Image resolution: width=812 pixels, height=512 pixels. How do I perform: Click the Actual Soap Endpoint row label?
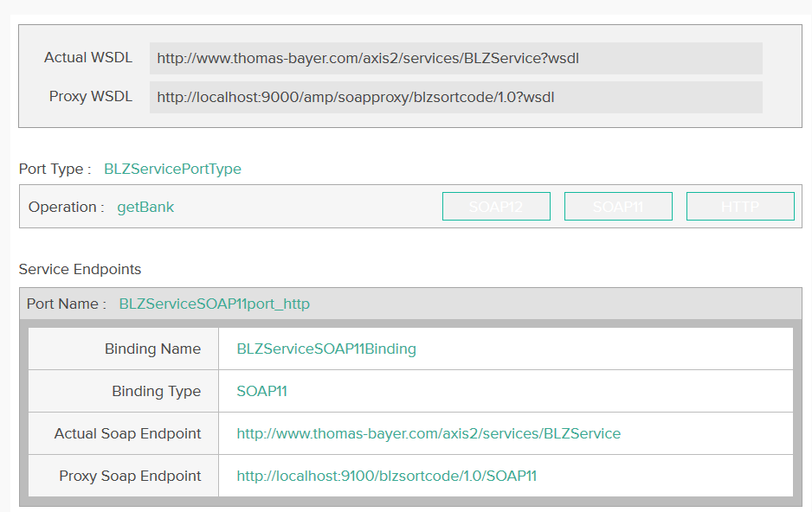click(127, 434)
